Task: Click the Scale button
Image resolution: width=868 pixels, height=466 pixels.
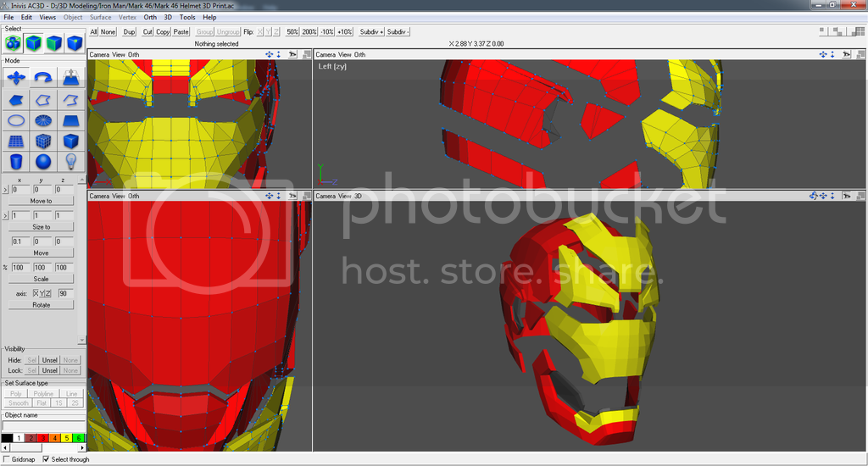Action: click(41, 279)
